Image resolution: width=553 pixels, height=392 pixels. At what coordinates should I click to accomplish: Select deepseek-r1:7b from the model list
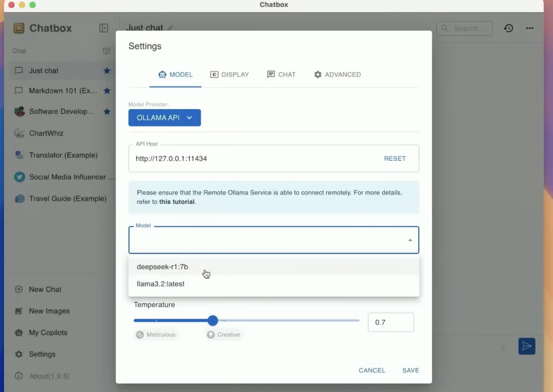coord(274,267)
